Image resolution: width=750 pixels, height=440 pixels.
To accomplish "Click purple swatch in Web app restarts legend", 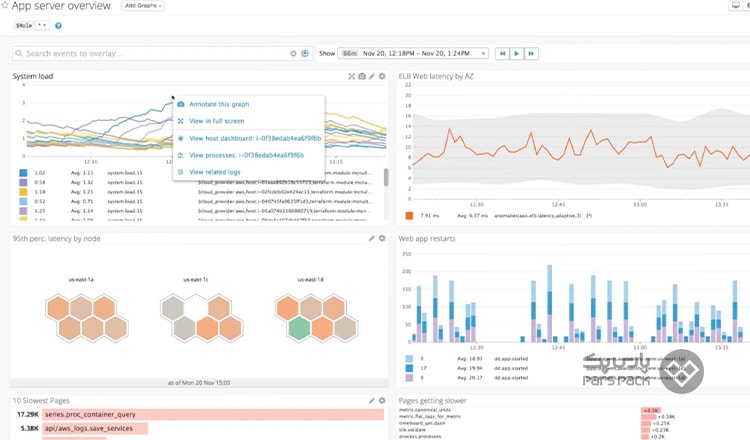I will [x=409, y=378].
